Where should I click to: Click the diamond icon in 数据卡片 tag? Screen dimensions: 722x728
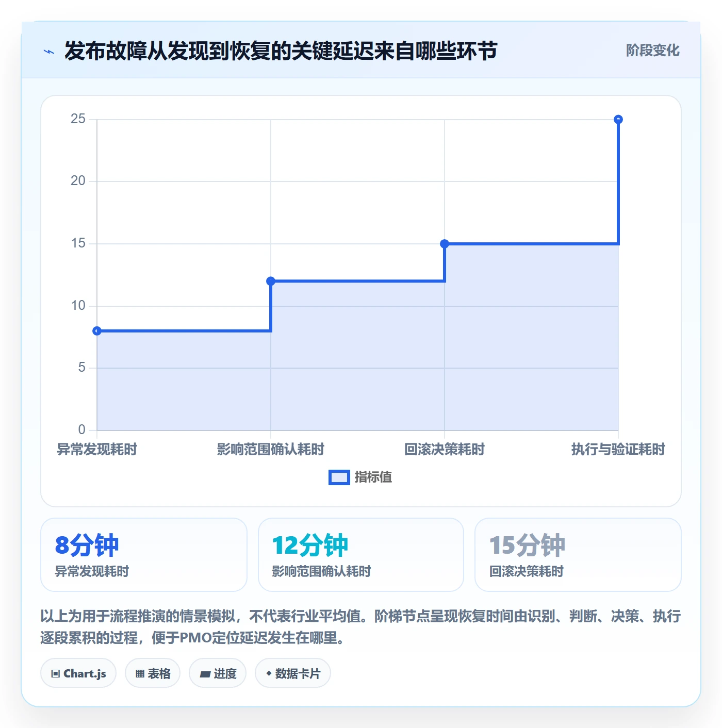[269, 673]
